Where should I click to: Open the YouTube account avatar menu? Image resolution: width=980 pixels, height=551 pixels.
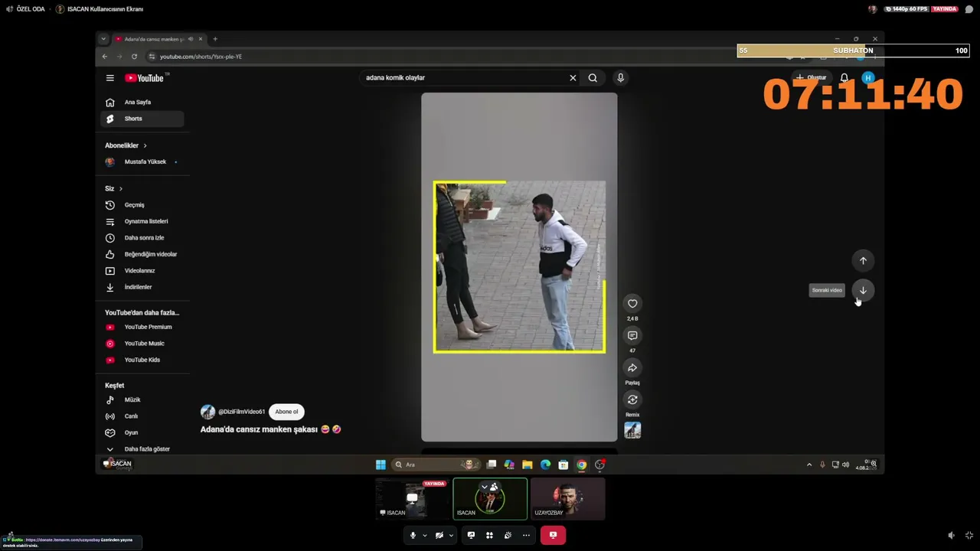point(867,78)
